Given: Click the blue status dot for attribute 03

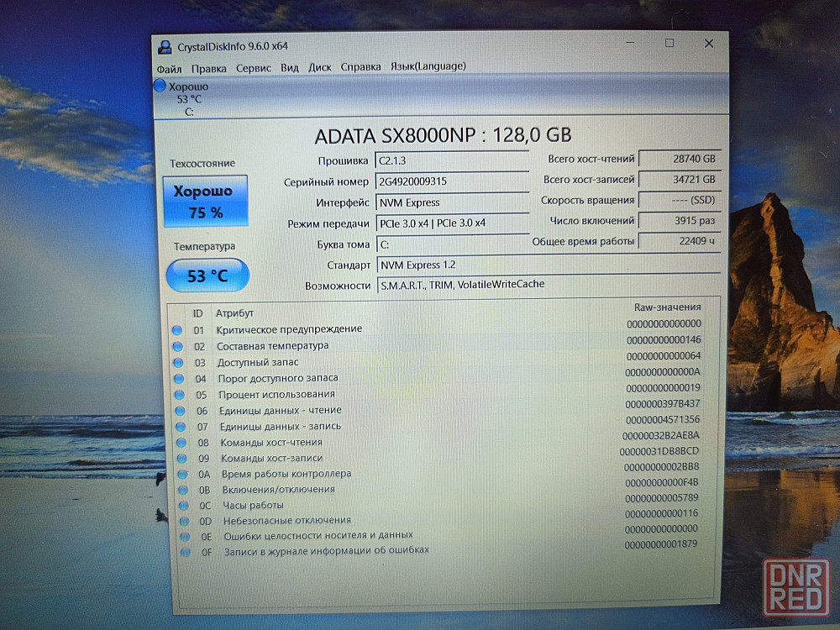Looking at the screenshot, I should coord(178,363).
